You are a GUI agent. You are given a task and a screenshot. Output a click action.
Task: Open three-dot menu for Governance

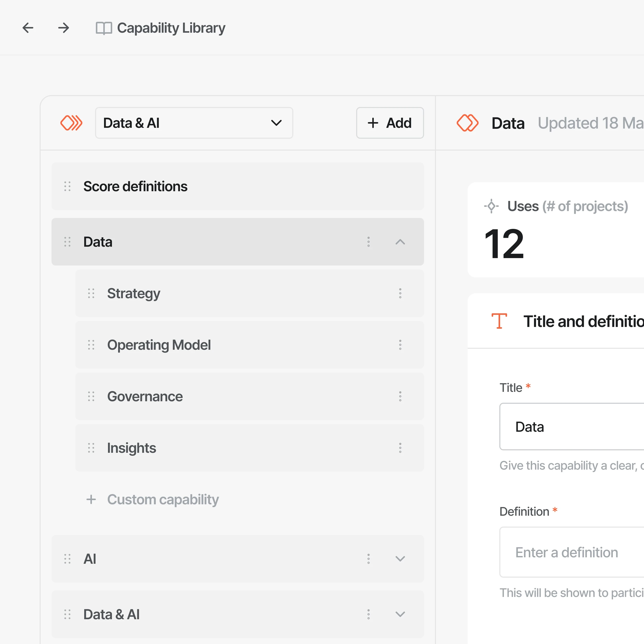(x=400, y=396)
